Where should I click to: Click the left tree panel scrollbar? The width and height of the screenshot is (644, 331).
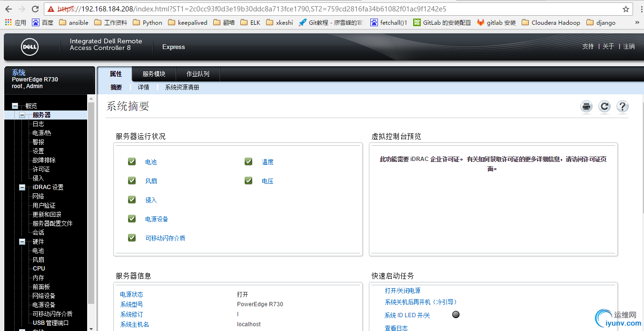click(91, 202)
